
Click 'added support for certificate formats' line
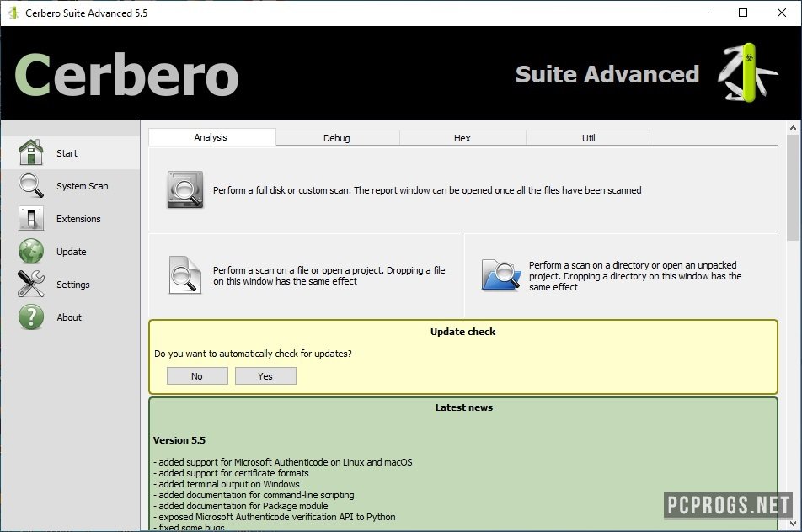click(x=231, y=473)
